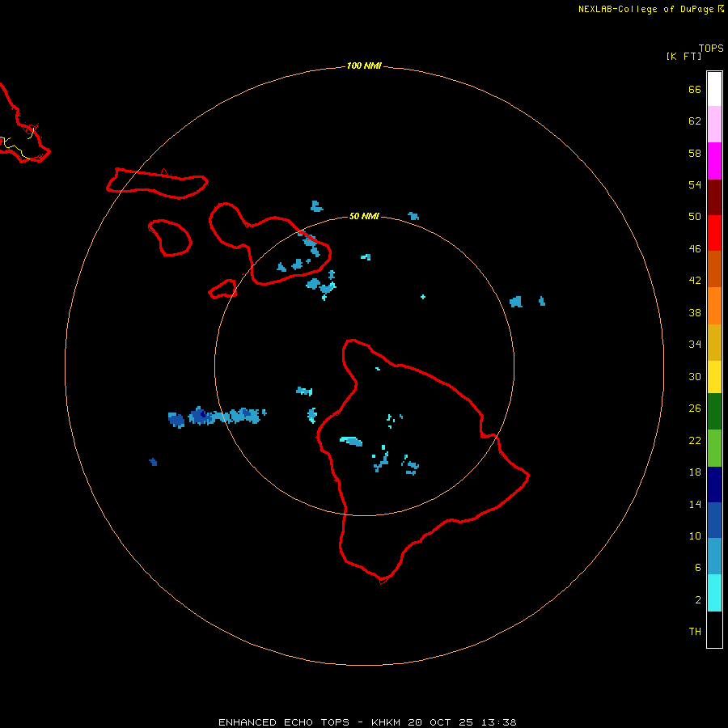Click the legend value "58"
This screenshot has width=728, height=728.
pyautogui.click(x=695, y=153)
